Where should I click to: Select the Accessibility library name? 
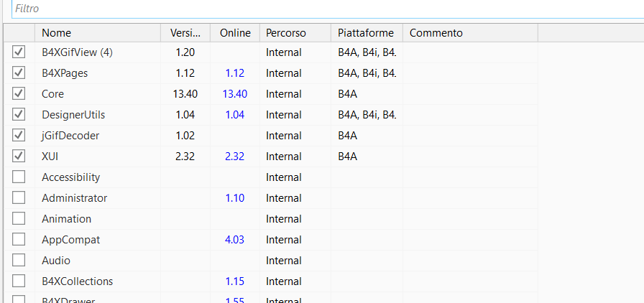pos(70,177)
